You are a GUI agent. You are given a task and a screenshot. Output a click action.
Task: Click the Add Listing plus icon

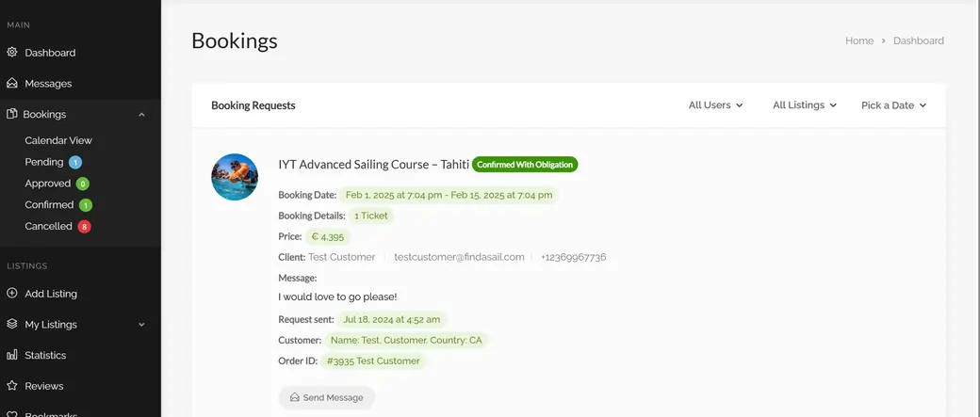click(12, 294)
